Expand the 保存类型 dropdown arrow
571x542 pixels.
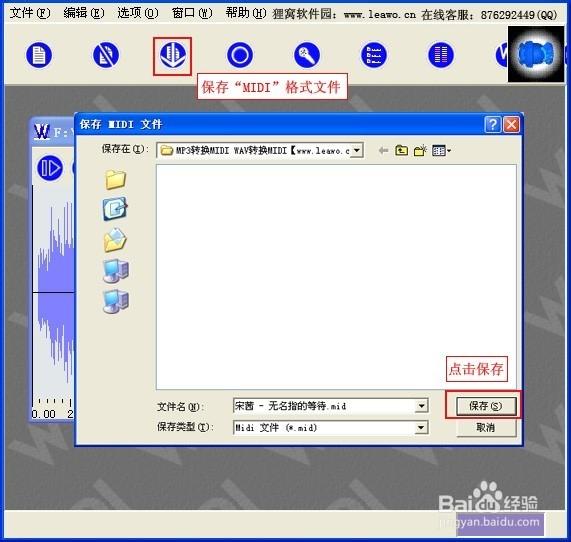(421, 427)
